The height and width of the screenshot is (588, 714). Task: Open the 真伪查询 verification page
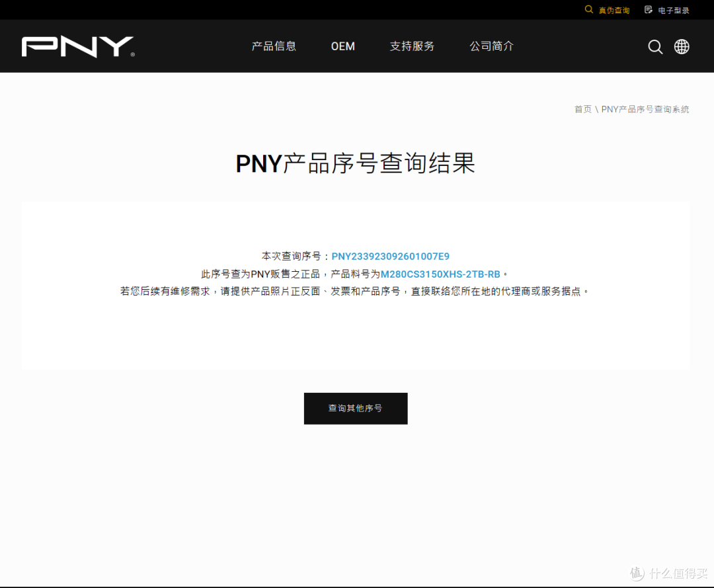(x=614, y=10)
